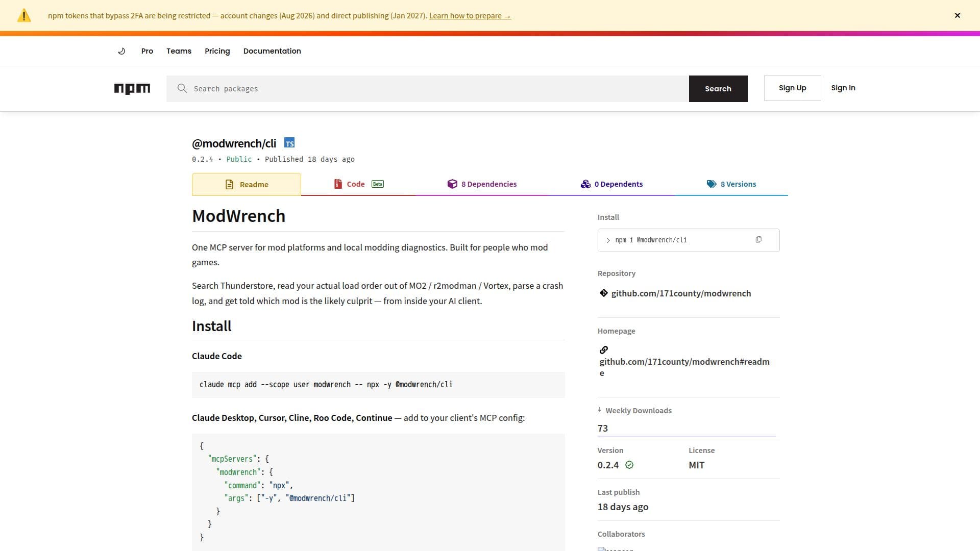Click the Collaborators section label
The width and height of the screenshot is (980, 551).
(x=621, y=534)
